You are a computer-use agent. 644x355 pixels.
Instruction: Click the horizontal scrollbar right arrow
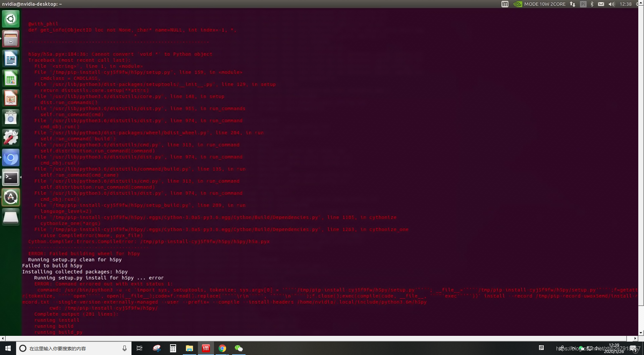pos(635,339)
